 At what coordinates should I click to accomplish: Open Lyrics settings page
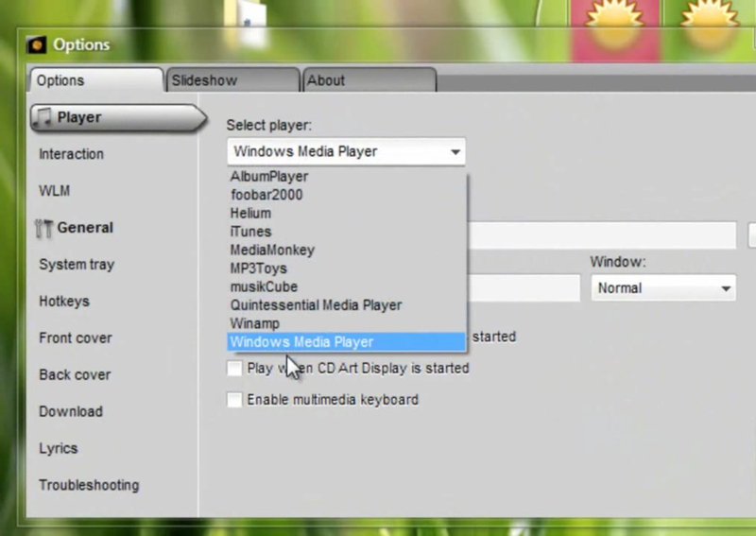click(x=59, y=449)
